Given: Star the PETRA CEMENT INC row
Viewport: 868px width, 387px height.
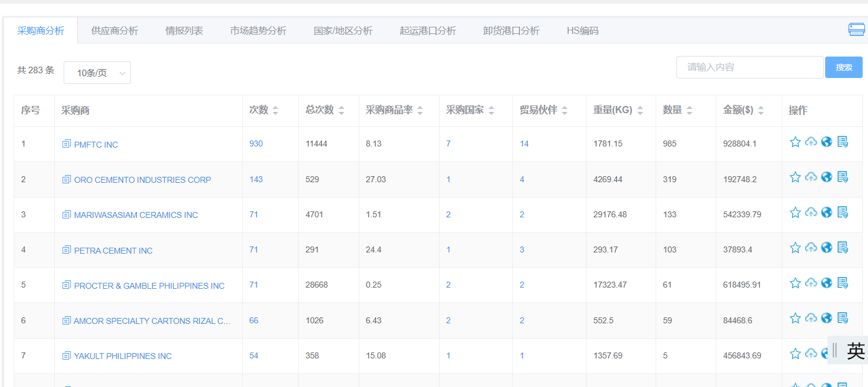Looking at the screenshot, I should pos(795,248).
